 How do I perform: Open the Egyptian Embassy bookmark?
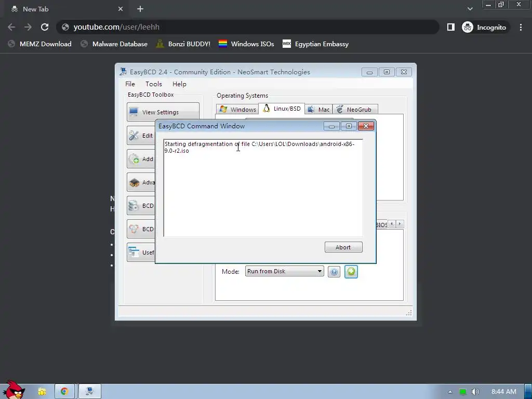(x=316, y=44)
